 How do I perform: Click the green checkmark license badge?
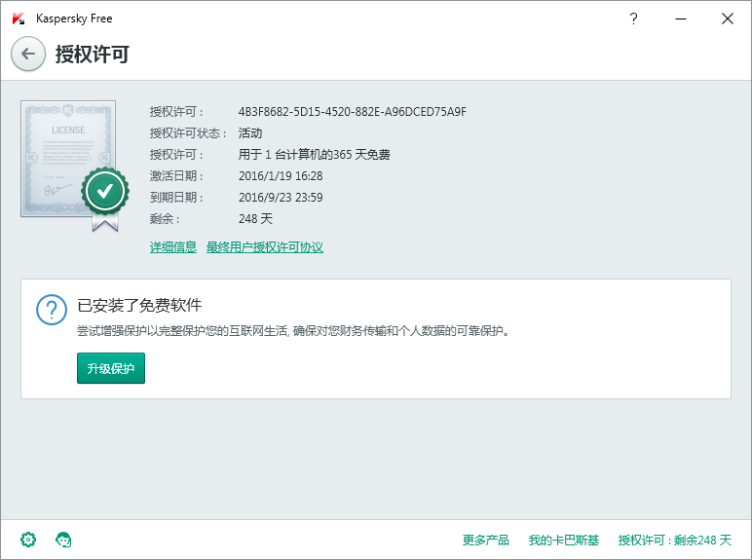coord(104,191)
